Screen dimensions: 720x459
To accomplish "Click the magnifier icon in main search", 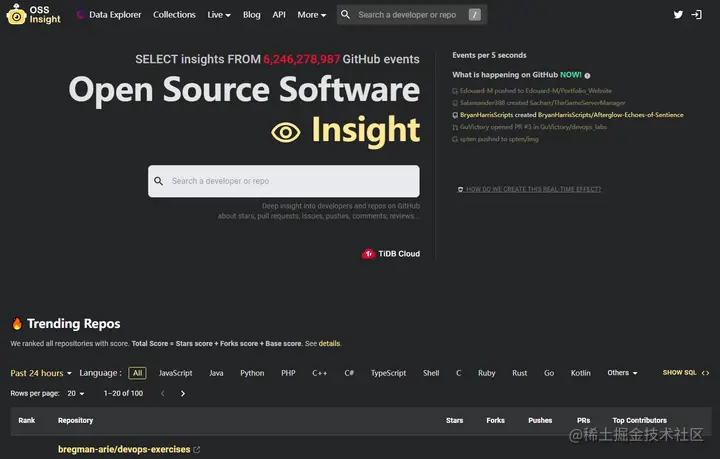I will click(x=158, y=181).
